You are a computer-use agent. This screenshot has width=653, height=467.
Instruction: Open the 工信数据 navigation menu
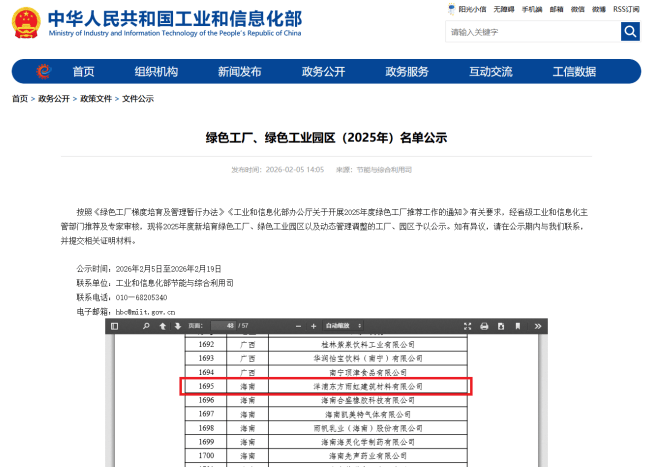click(574, 72)
